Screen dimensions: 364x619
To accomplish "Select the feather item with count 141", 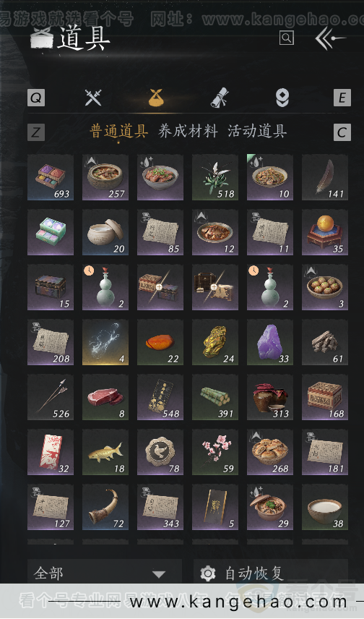I will [325, 177].
